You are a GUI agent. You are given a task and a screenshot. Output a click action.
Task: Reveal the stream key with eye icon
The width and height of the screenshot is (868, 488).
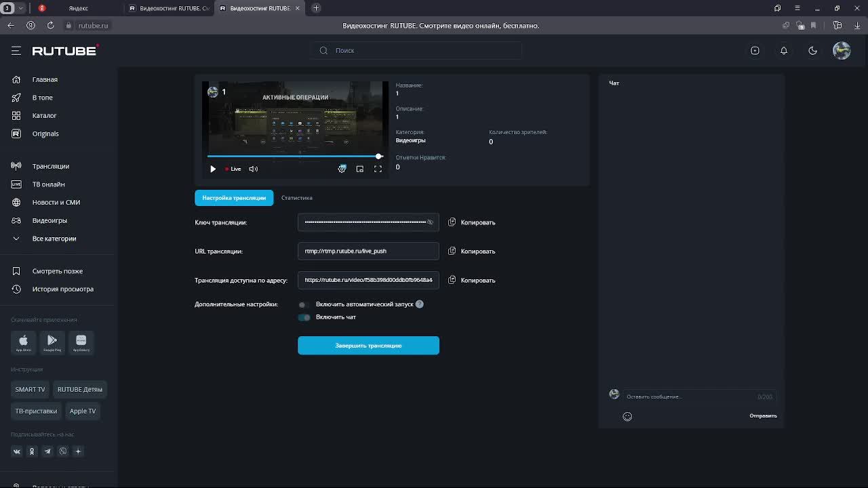pos(430,222)
